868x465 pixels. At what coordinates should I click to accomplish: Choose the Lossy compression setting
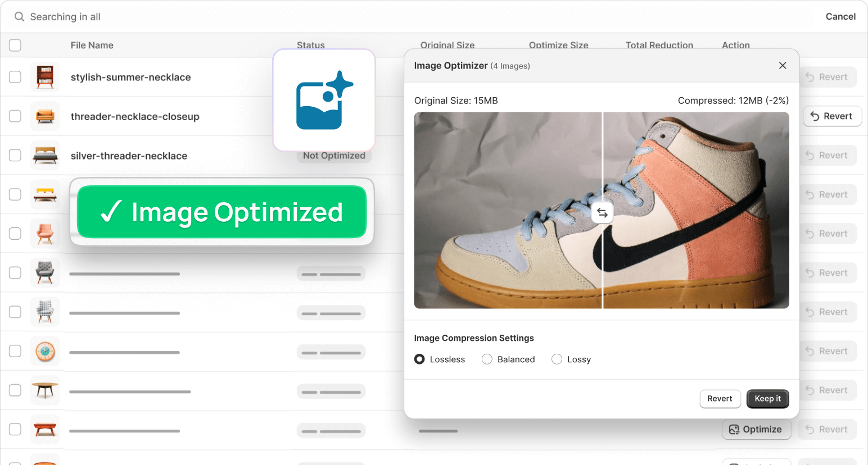557,359
